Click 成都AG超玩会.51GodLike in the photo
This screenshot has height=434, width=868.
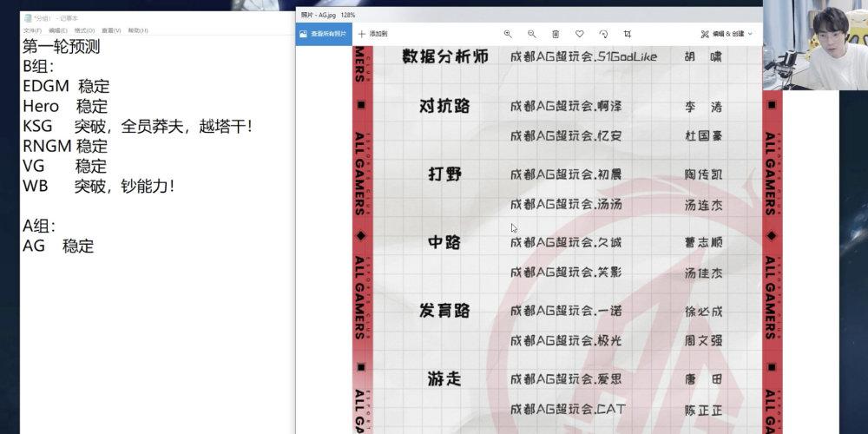[583, 56]
